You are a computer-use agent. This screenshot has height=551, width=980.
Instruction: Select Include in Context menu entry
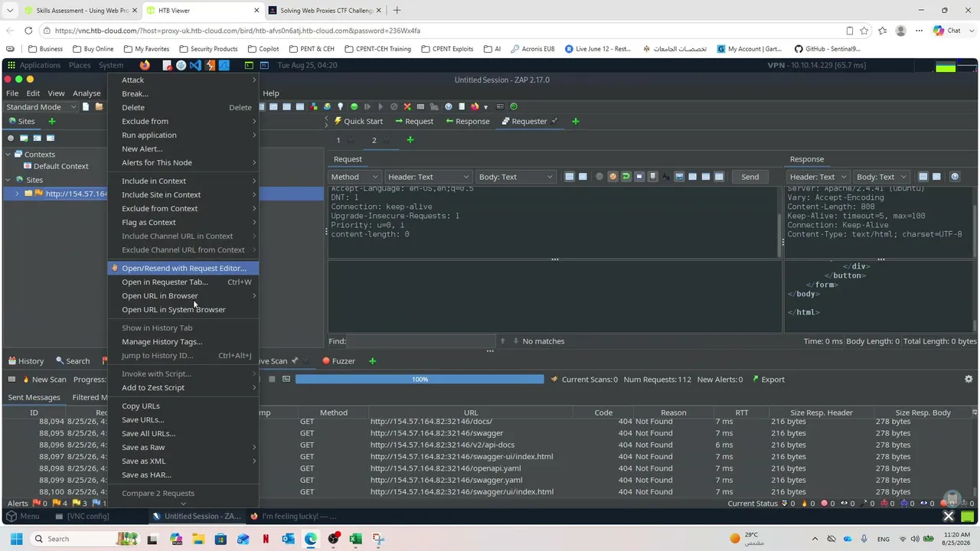coord(183,181)
